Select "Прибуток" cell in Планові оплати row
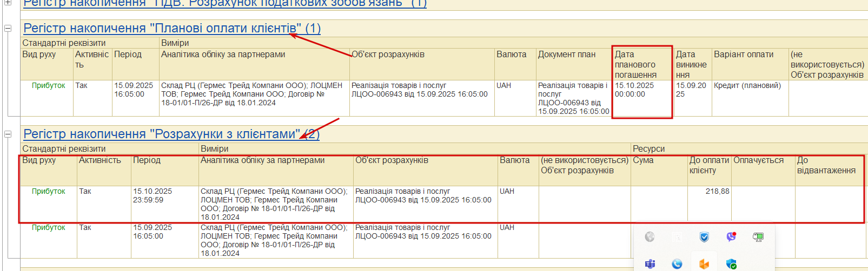Image resolution: width=868 pixels, height=271 pixels. point(47,98)
